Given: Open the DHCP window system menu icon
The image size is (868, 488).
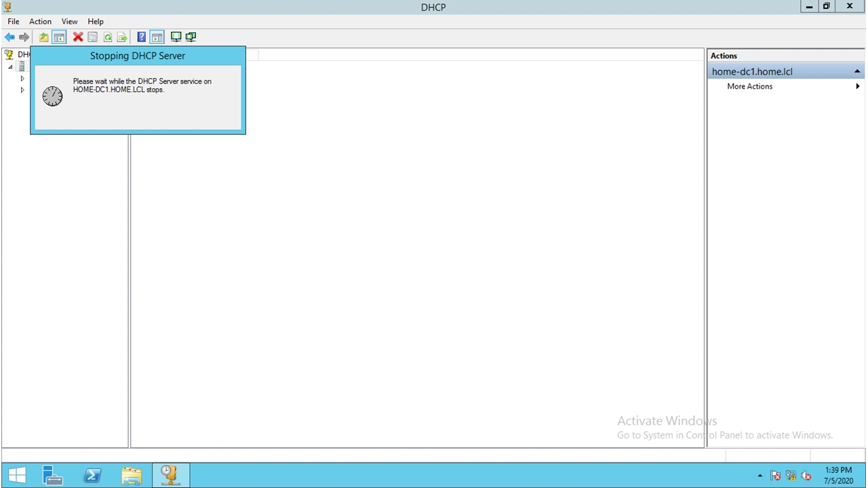Looking at the screenshot, I should tap(7, 7).
